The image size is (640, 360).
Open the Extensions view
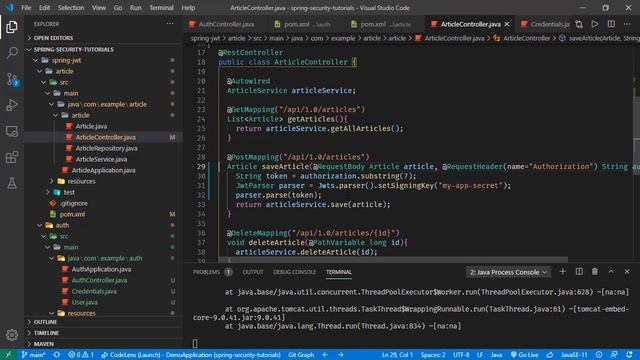(x=12, y=157)
